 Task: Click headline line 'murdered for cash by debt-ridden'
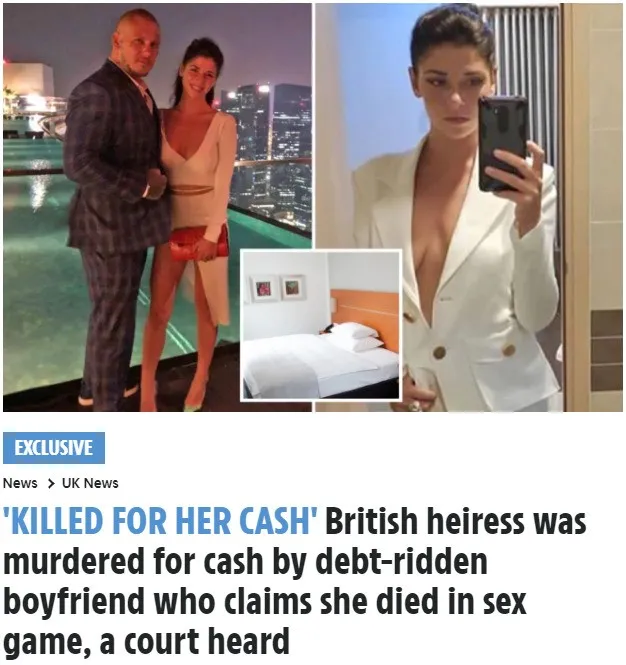pyautogui.click(x=245, y=561)
